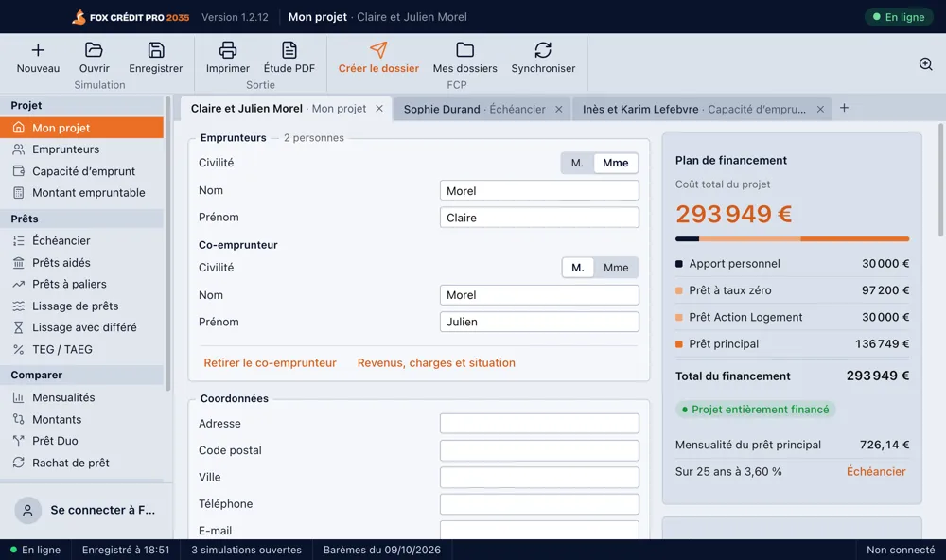Click the financing plan cost breakdown bar
This screenshot has width=946, height=560.
[792, 239]
